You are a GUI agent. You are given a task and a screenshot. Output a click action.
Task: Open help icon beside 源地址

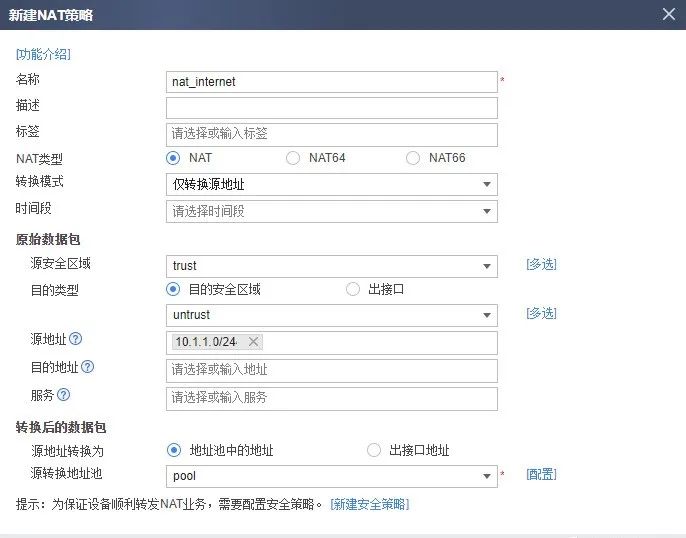(76, 339)
